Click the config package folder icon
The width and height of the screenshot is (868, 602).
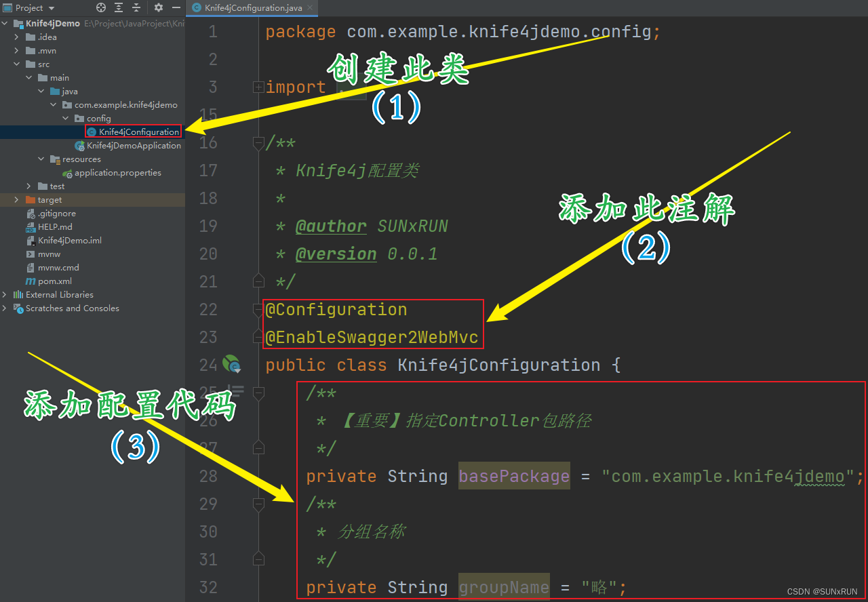click(79, 119)
